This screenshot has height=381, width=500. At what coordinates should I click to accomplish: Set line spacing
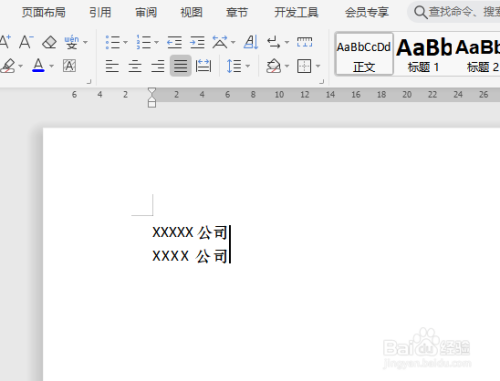pyautogui.click(x=234, y=66)
